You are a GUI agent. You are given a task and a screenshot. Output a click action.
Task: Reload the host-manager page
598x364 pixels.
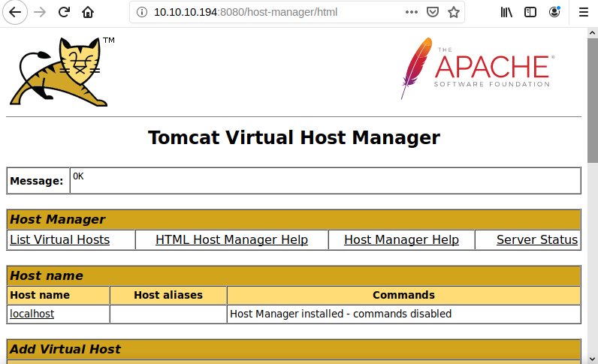tap(64, 12)
